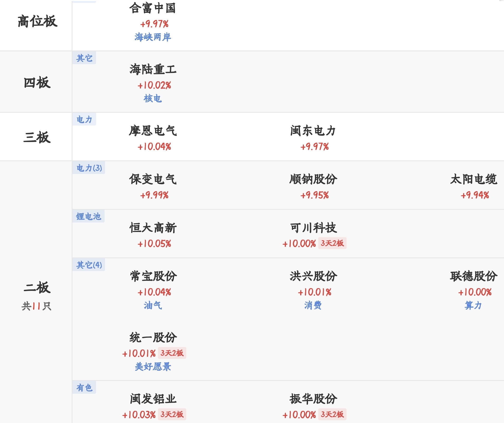Click the 算力 tag under 联德股份
The width and height of the screenshot is (504, 423).
coord(473,305)
